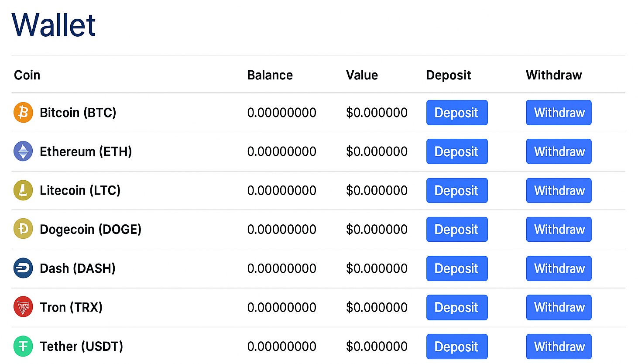This screenshot has width=638, height=364.
Task: Click the Dash value $0.000000
Action: click(377, 268)
